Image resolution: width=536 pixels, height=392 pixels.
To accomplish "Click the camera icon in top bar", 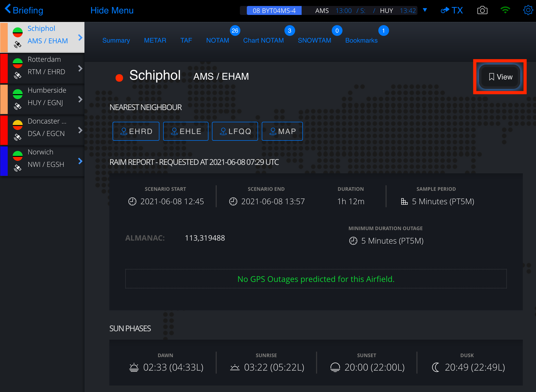I will tap(482, 10).
